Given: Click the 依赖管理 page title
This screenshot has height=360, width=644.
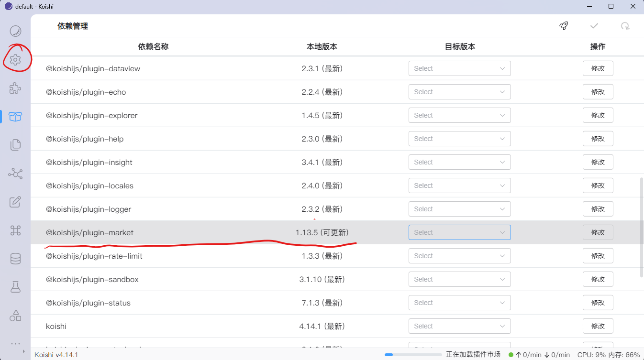Looking at the screenshot, I should 73,26.
